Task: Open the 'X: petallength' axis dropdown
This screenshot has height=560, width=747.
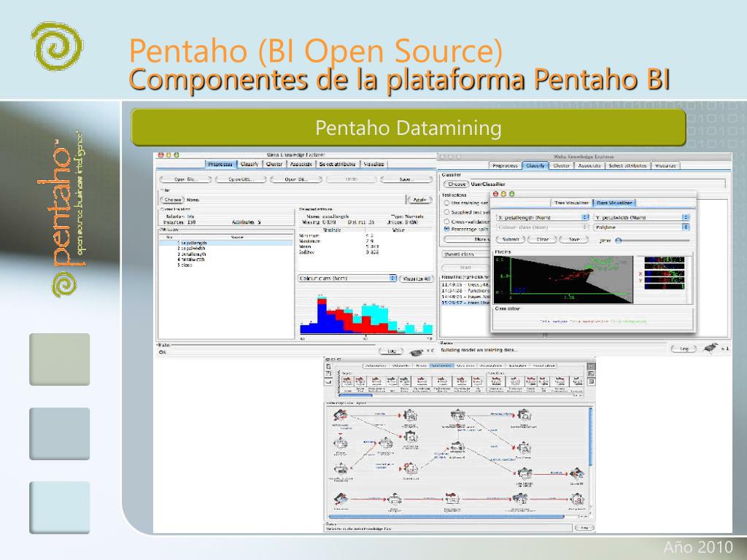Action: (542, 217)
